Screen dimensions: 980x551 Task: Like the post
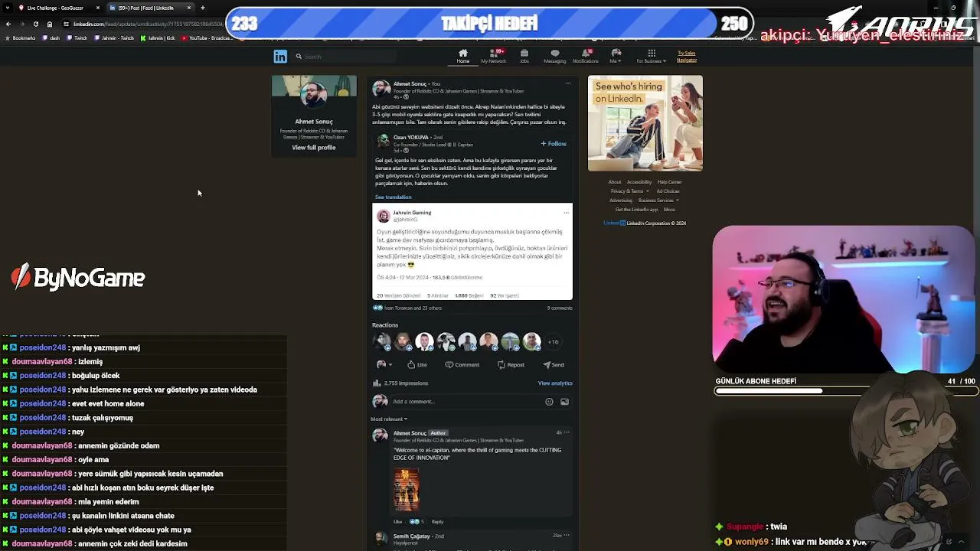point(417,364)
